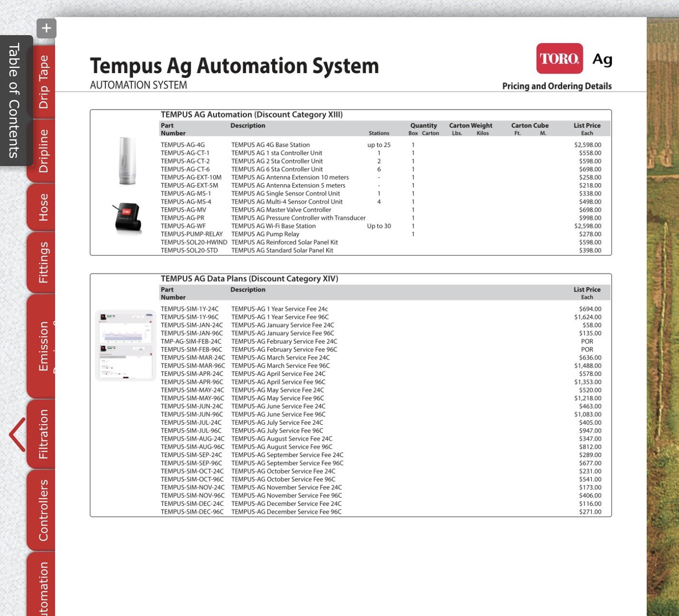Image resolution: width=679 pixels, height=616 pixels.
Task: Switch to the Dripline tab
Action: [43, 151]
